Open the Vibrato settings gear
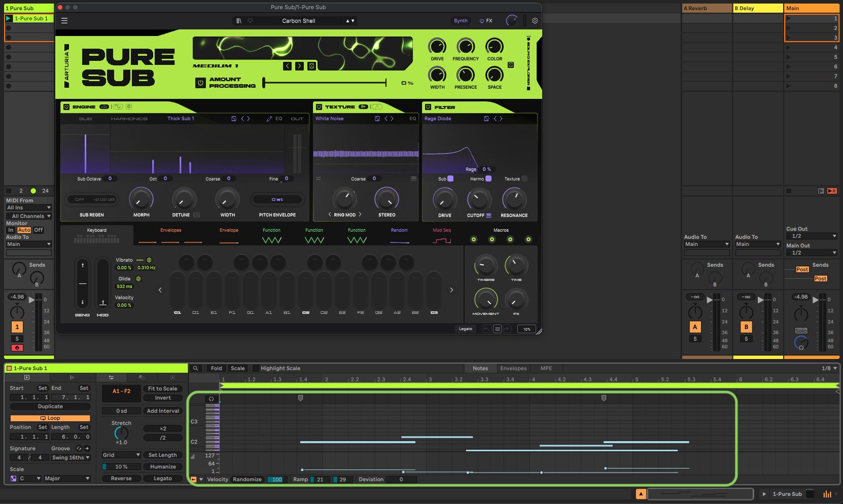The width and height of the screenshot is (843, 504). click(149, 260)
